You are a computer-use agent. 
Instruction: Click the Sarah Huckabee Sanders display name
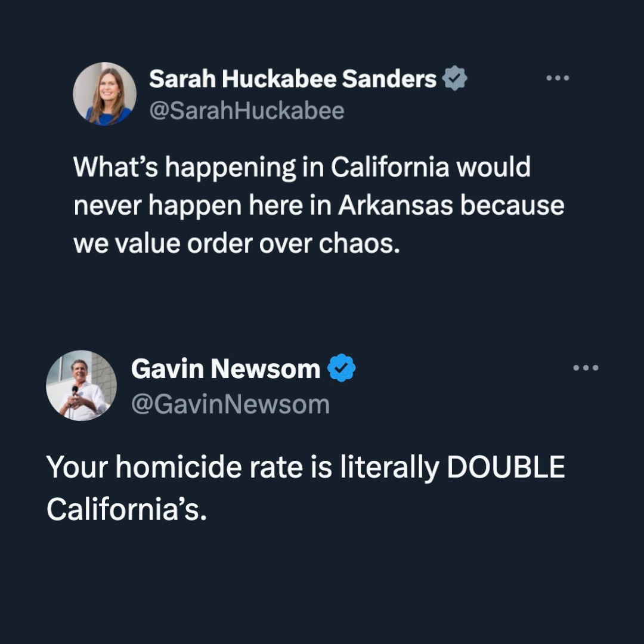coord(292,79)
